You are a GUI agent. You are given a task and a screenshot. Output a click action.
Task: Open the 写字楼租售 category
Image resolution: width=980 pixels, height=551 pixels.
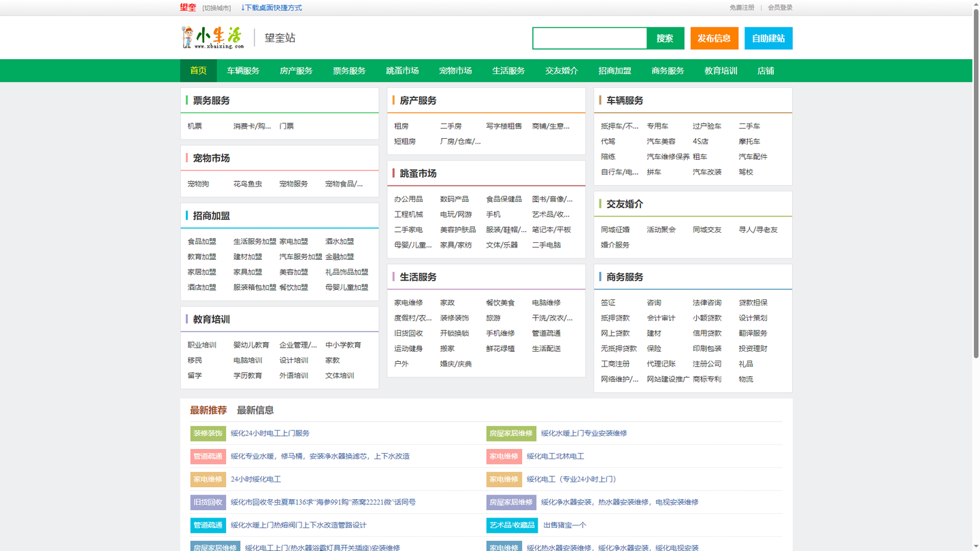point(504,126)
